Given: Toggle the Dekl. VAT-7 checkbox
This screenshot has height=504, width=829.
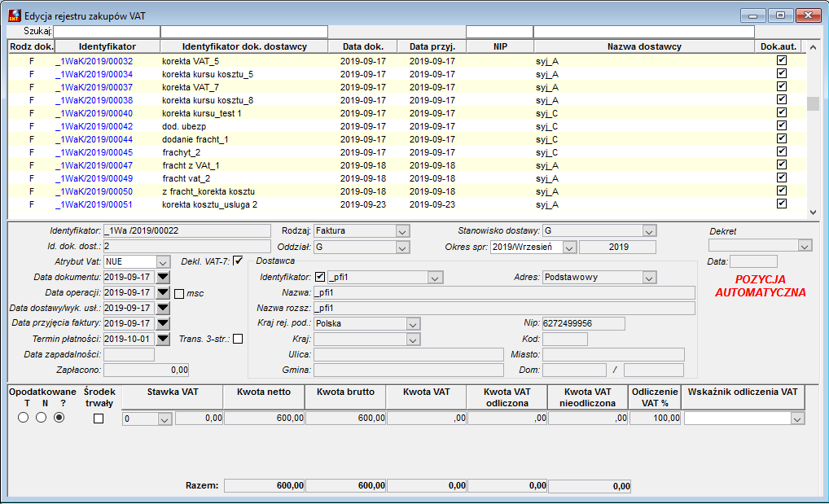Looking at the screenshot, I should (238, 261).
